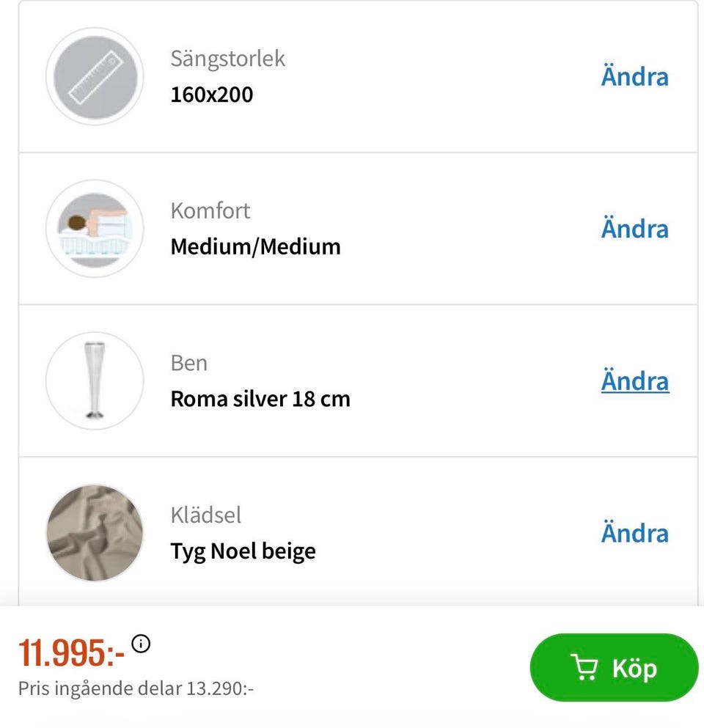Click the Sängstorlek label
Viewport: 704px width, 728px height.
coord(227,59)
